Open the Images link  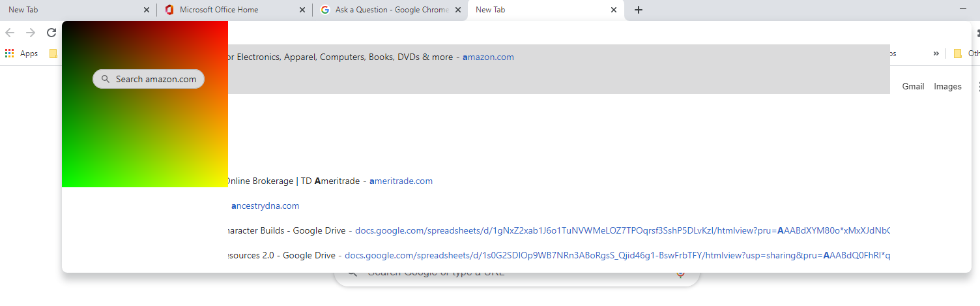[947, 86]
